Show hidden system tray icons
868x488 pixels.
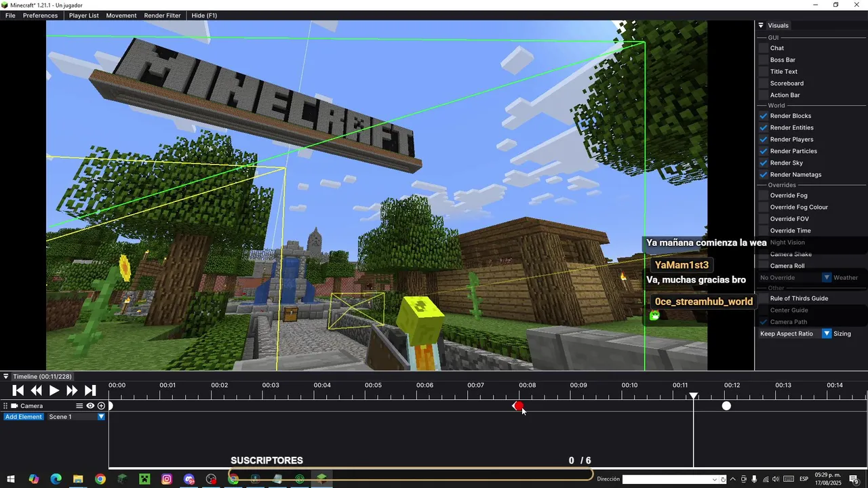click(732, 479)
